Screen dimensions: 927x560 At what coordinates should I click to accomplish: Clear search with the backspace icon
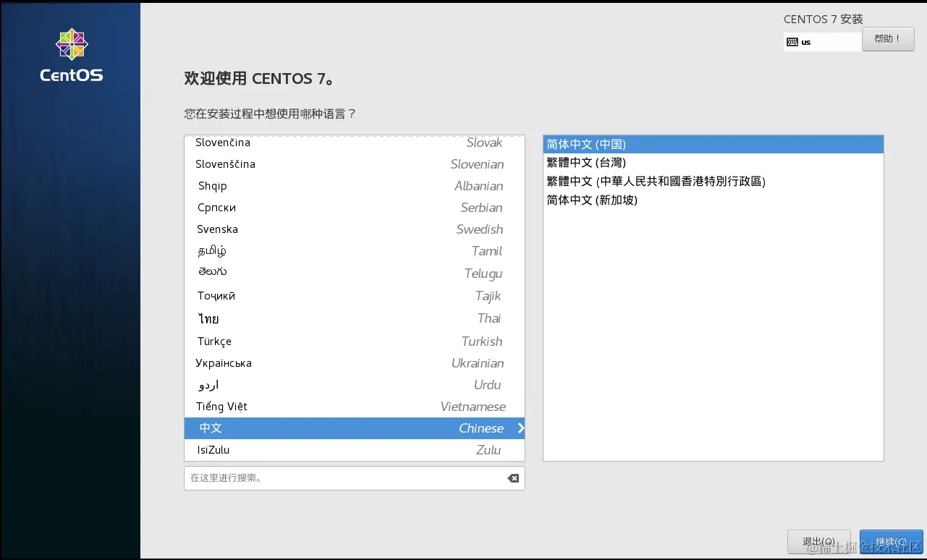513,478
